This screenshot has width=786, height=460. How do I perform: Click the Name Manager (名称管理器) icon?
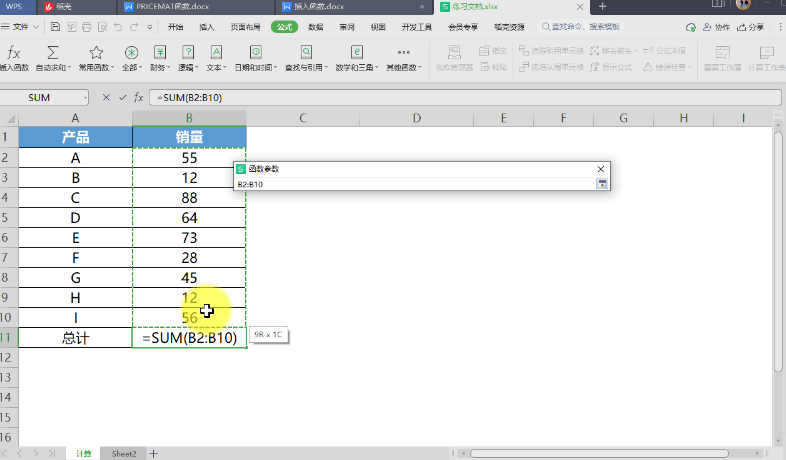(x=454, y=52)
